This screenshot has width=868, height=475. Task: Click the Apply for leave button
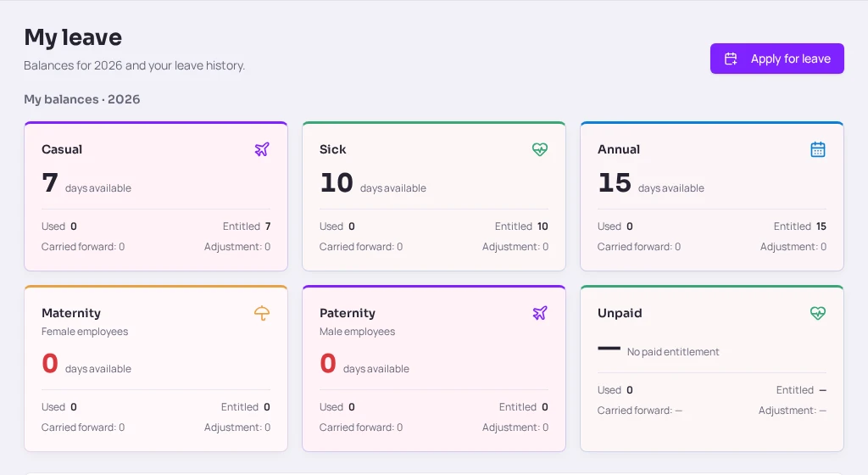tap(776, 59)
